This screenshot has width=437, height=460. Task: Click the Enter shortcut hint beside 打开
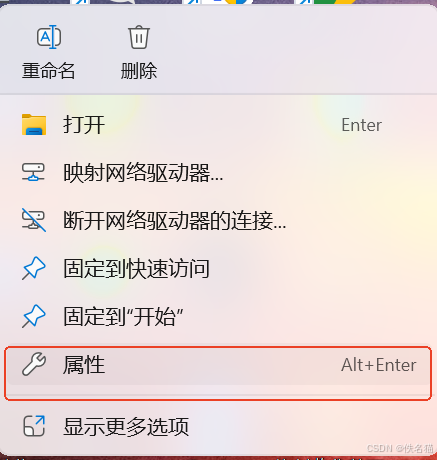tap(362, 125)
